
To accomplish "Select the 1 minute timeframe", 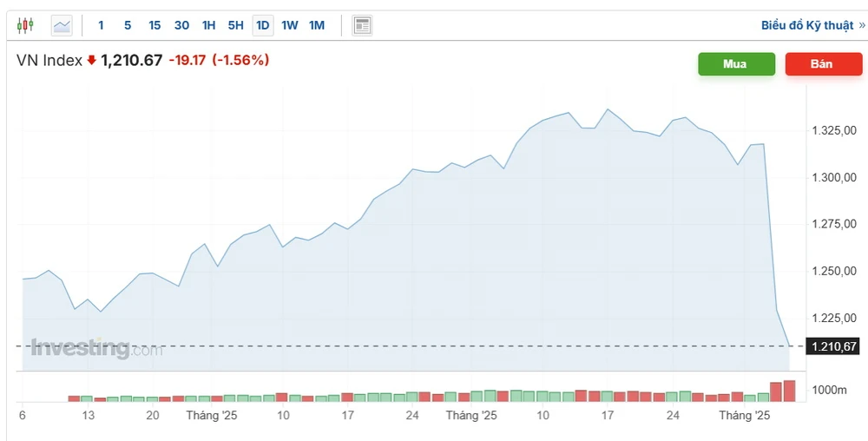I will click(x=101, y=25).
